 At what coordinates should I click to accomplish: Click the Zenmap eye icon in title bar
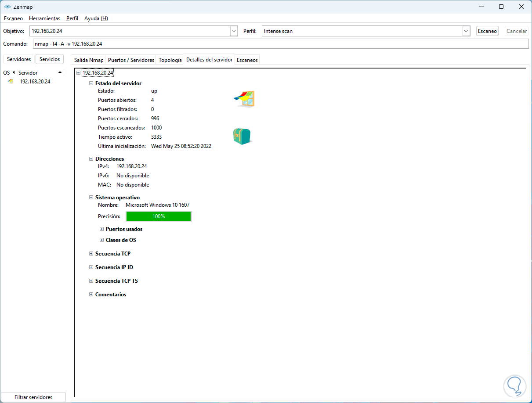pyautogui.click(x=7, y=7)
